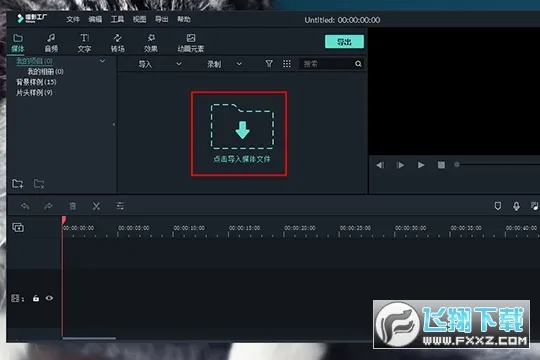Screen dimensions: 540x360
Task: Click the trash delete icon
Action: [73, 206]
